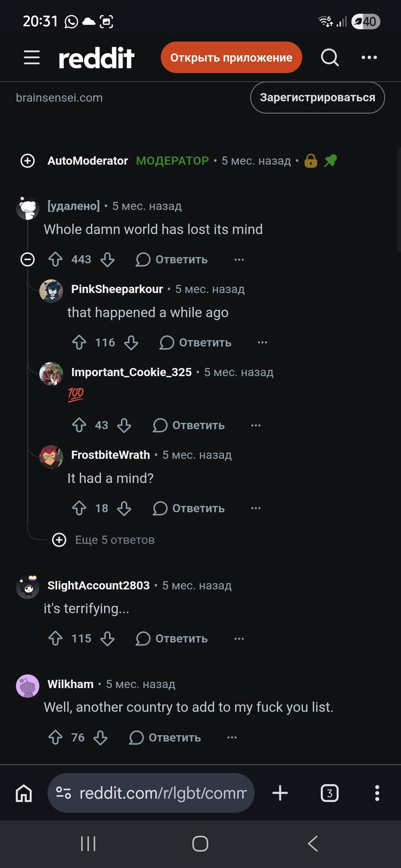Screen dimensions: 401x868
Task: Upvote SlightAccount2803's comment
Action: click(x=55, y=638)
